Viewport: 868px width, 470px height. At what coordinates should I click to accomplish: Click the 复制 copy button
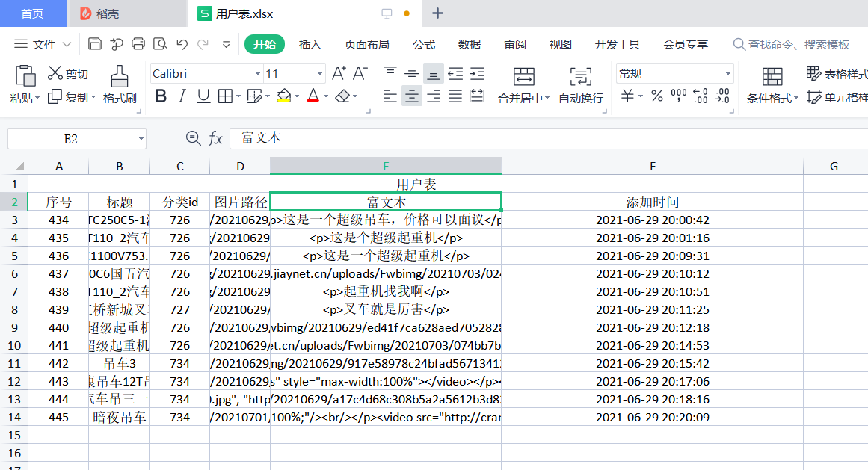tap(72, 97)
